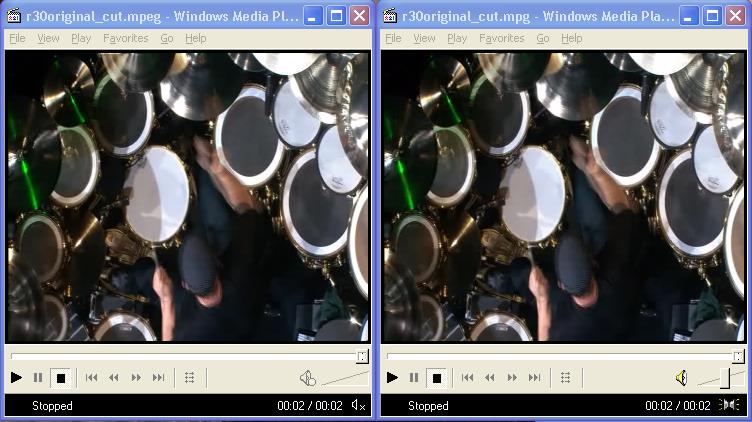
Task: Skip to next track in left window
Action: click(x=158, y=378)
